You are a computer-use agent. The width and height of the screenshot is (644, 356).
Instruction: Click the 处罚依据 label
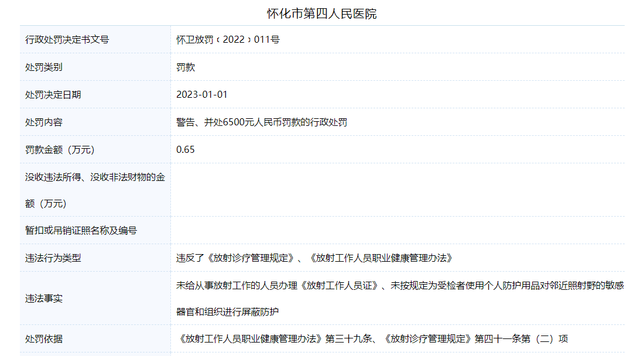(43, 339)
